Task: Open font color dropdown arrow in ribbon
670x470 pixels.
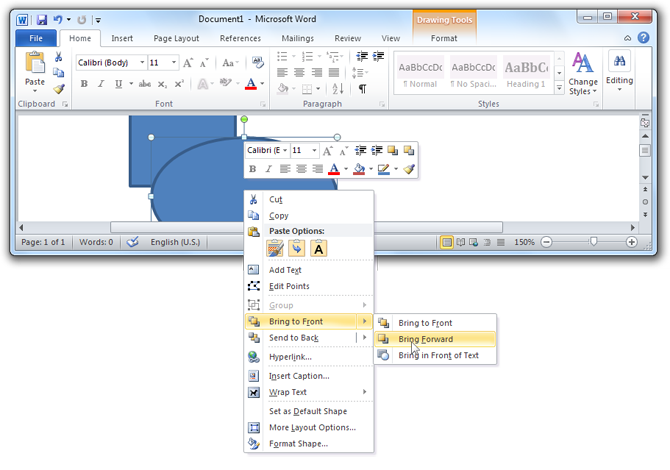Action: pos(262,84)
